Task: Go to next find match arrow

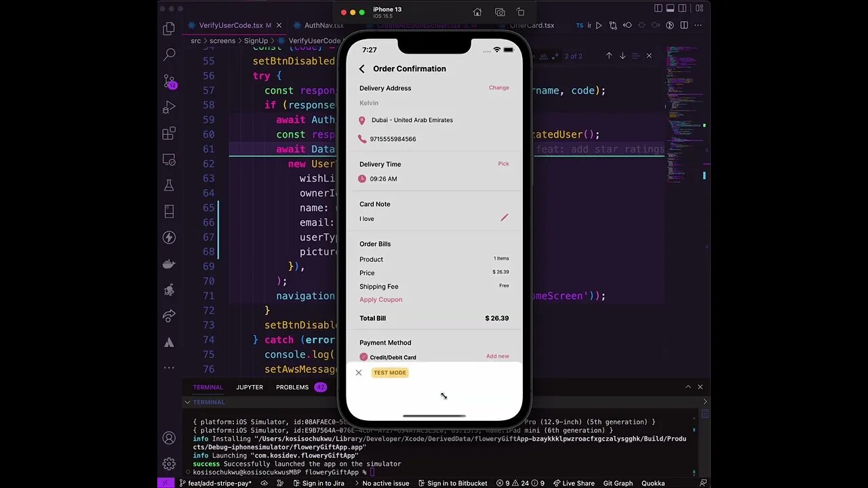Action: coord(623,56)
